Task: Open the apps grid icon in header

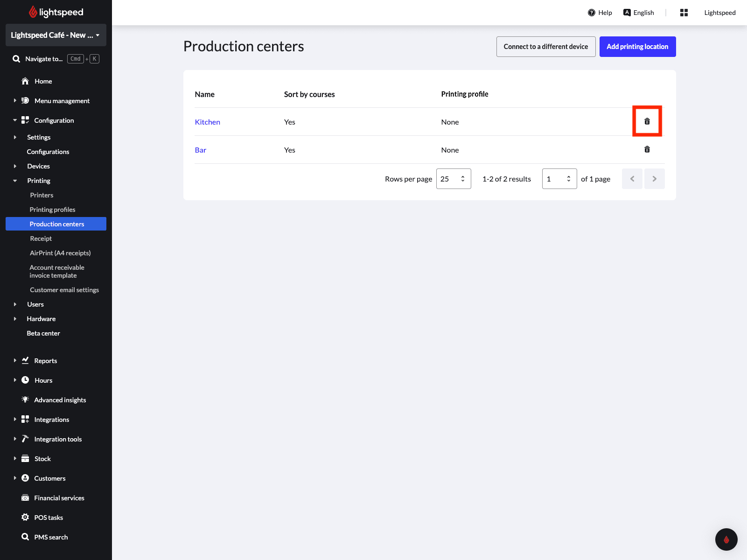Action: pyautogui.click(x=684, y=13)
